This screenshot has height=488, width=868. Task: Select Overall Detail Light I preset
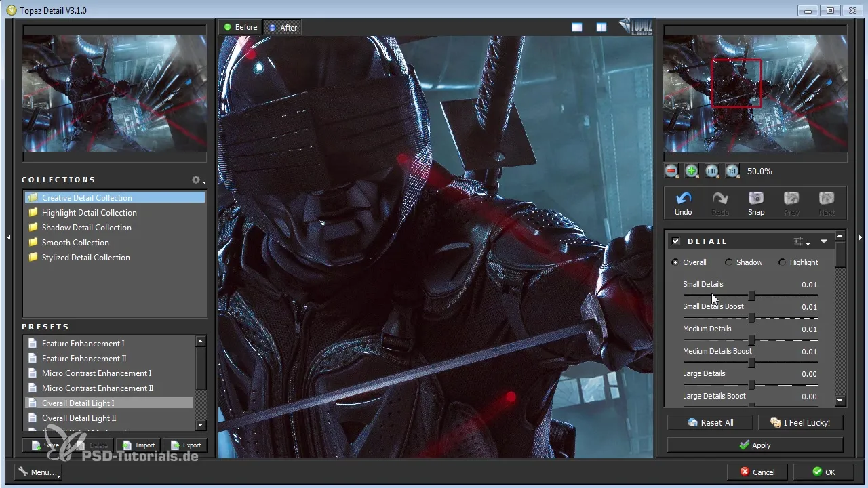(x=109, y=403)
